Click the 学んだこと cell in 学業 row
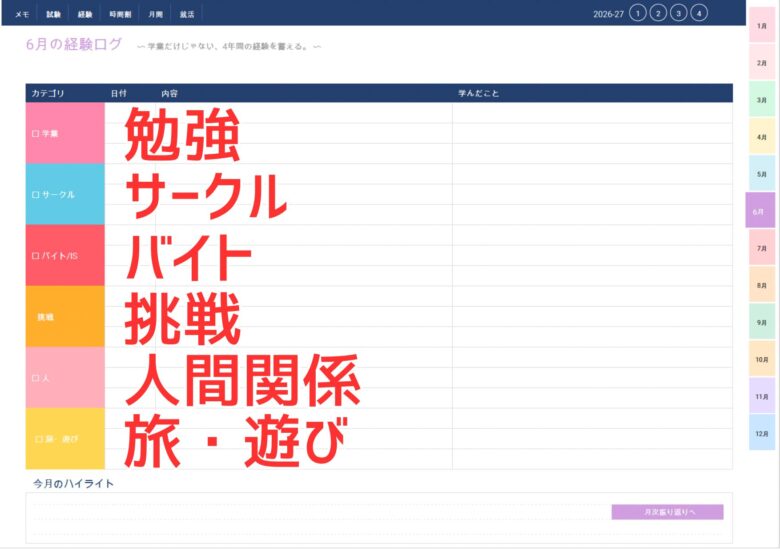 pos(592,133)
